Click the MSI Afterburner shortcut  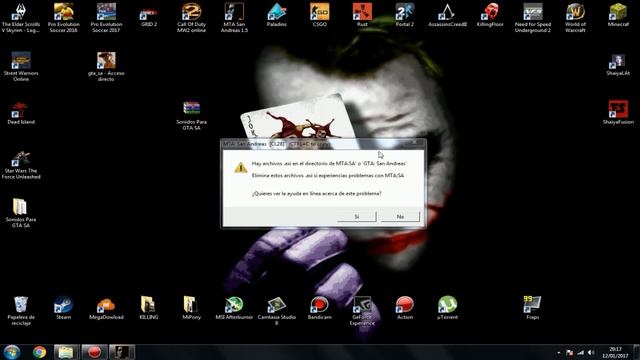234,308
